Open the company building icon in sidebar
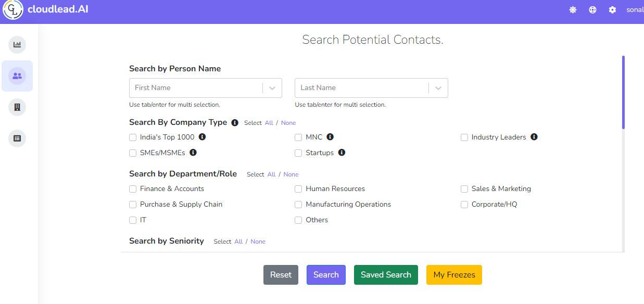The height and width of the screenshot is (304, 644). pos(17,107)
